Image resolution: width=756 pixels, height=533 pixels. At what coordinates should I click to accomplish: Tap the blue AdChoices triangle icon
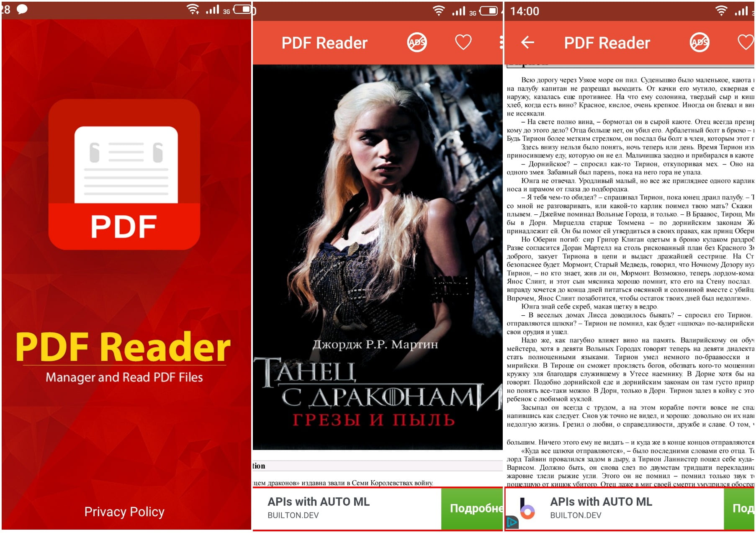(512, 523)
